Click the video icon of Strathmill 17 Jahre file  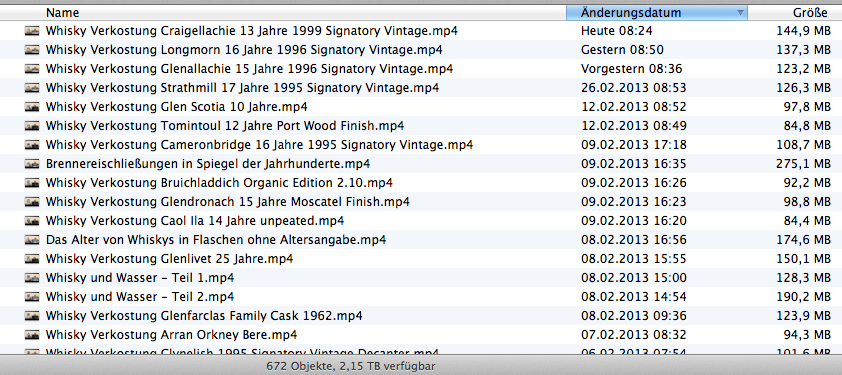click(x=32, y=88)
